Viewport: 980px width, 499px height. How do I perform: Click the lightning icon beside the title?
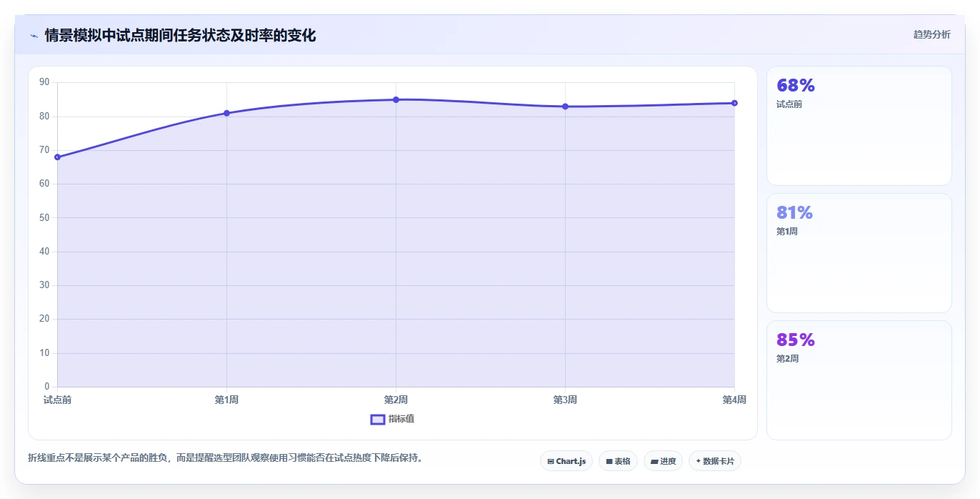click(34, 36)
